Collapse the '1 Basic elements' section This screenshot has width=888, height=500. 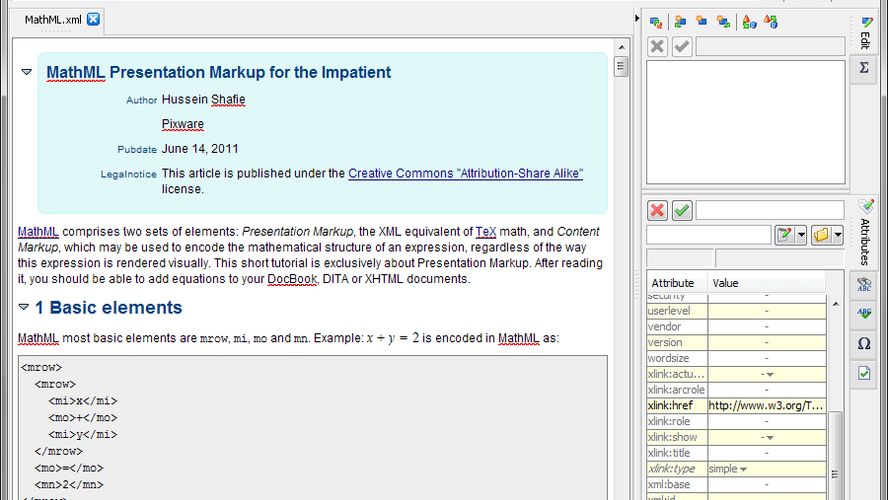[x=23, y=307]
